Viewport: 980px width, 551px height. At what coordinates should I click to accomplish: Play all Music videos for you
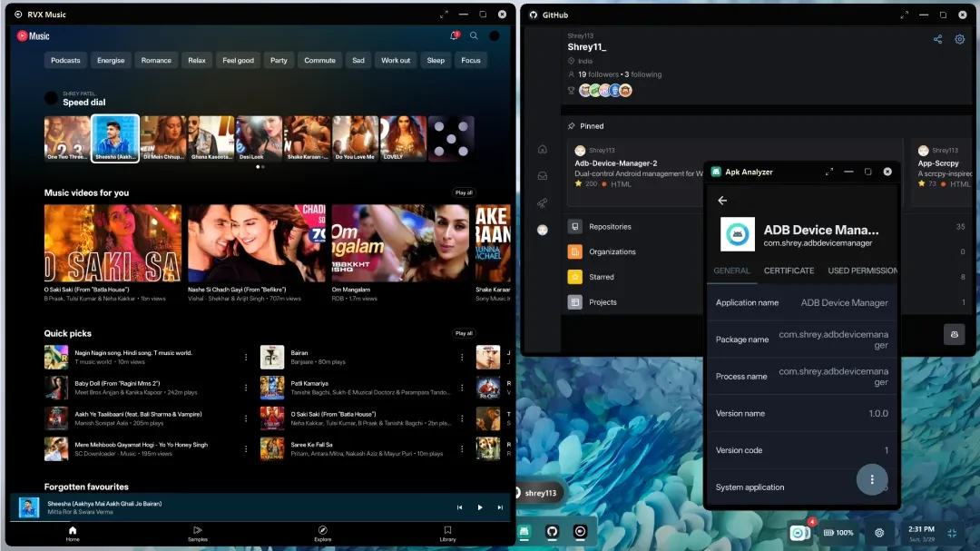click(x=464, y=192)
